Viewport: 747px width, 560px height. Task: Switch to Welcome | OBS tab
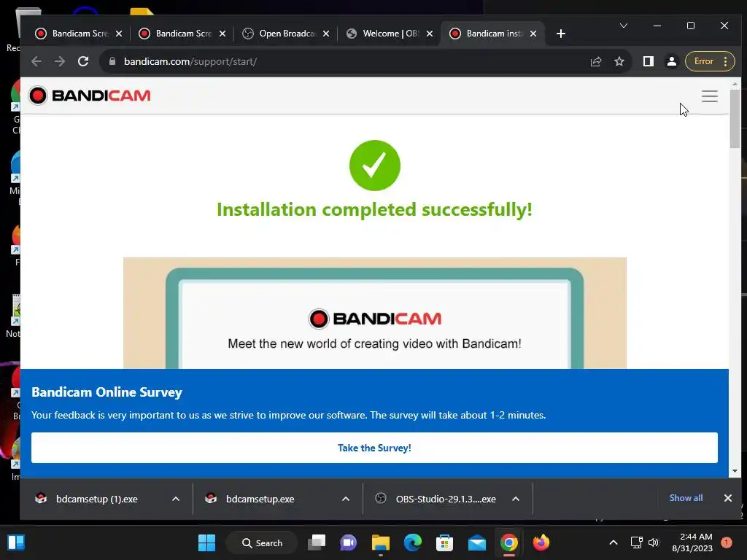click(x=390, y=34)
